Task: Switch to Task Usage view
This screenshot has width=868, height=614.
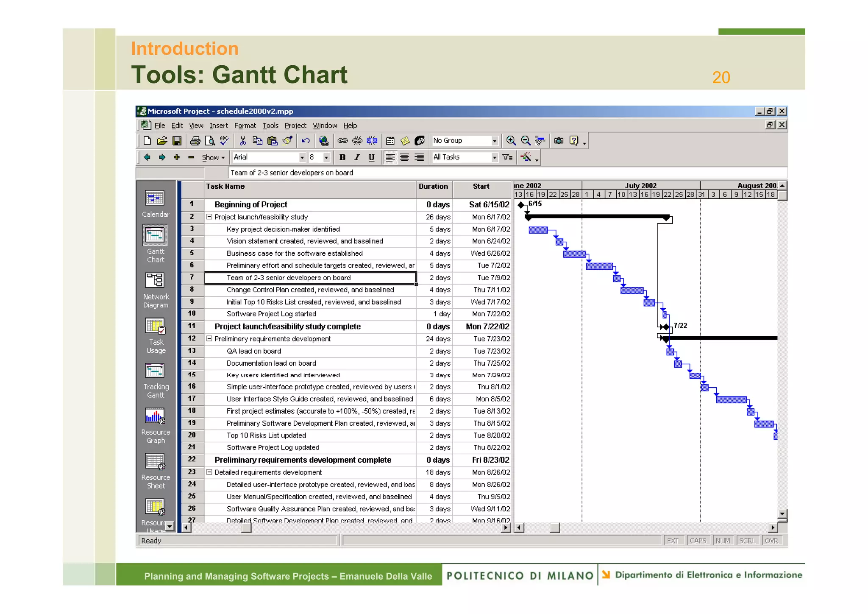Action: coord(155,335)
